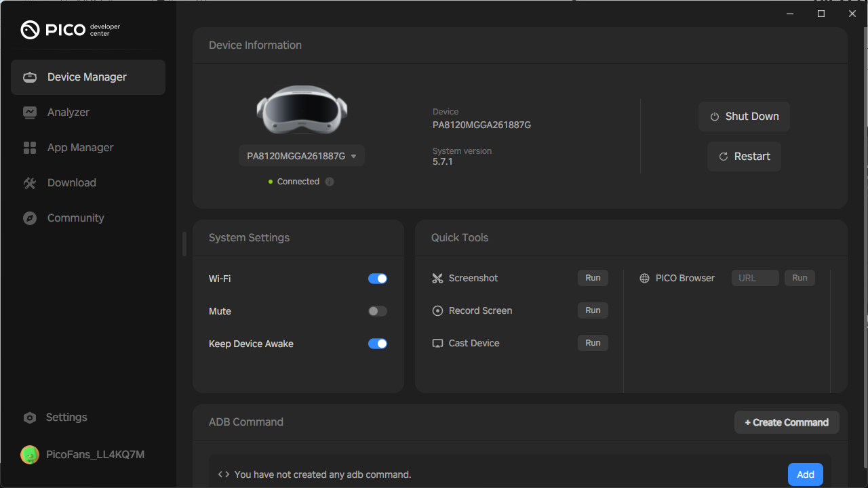Click the device serial under Device label

[x=481, y=125]
